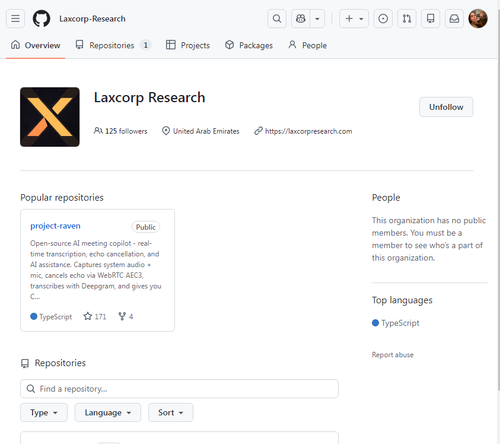Open the user avatar menu

coord(478,19)
